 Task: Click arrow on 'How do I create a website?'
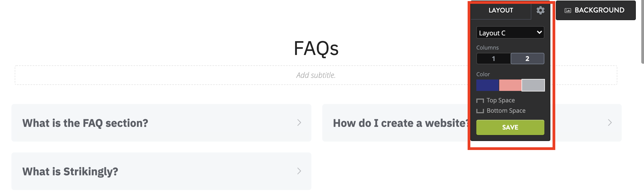pyautogui.click(x=610, y=123)
